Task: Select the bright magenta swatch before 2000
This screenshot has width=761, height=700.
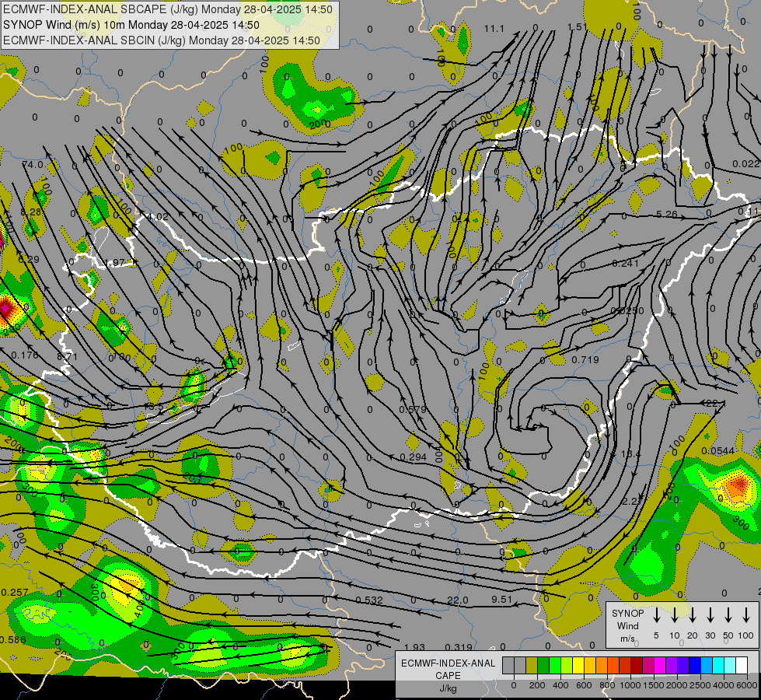Action: (x=660, y=665)
